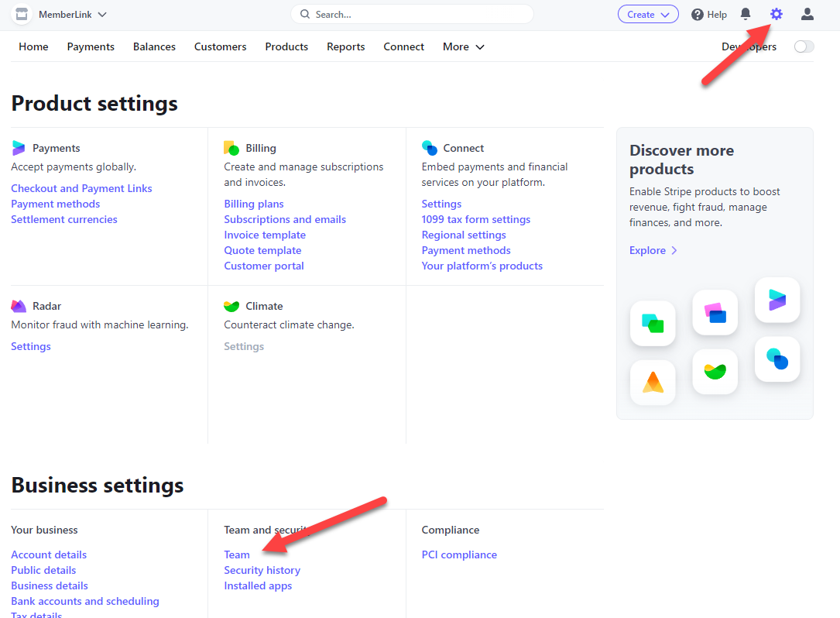This screenshot has height=618, width=840.
Task: Open Regional settings link
Action: pyautogui.click(x=464, y=235)
